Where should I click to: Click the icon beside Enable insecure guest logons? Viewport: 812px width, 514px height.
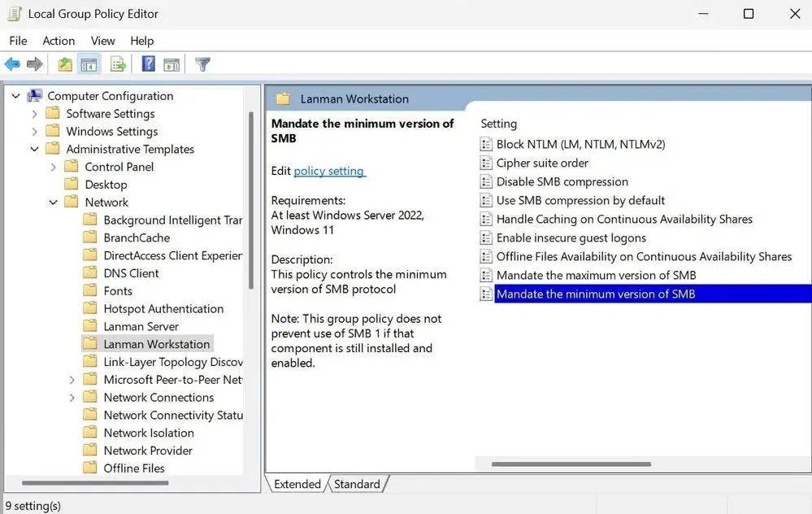click(x=486, y=237)
